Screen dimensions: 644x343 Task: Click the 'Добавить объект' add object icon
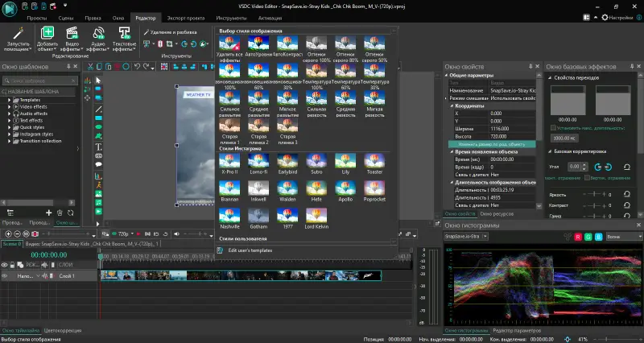(47, 39)
